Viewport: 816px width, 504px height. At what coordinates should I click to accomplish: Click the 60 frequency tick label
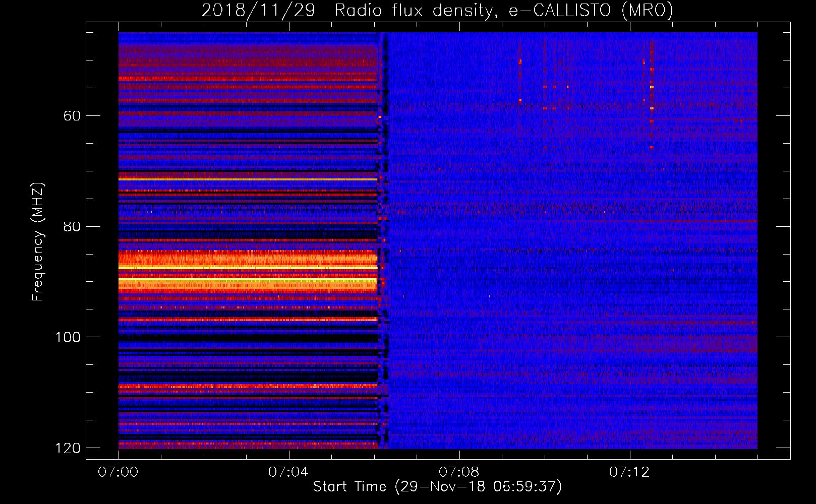point(72,116)
